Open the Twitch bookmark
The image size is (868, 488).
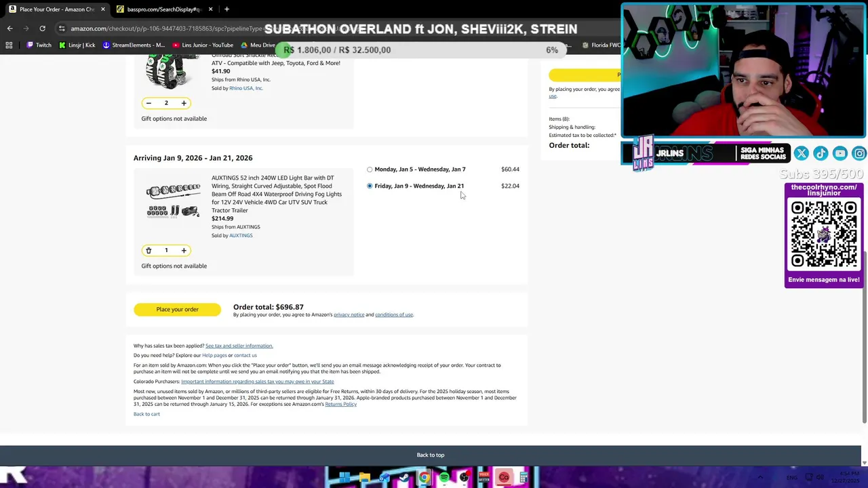click(x=39, y=45)
